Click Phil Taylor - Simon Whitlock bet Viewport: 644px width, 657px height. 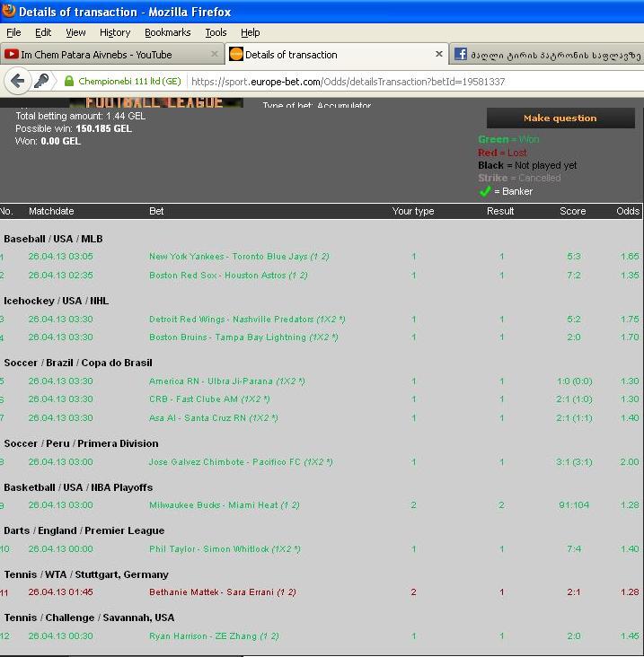(x=225, y=549)
